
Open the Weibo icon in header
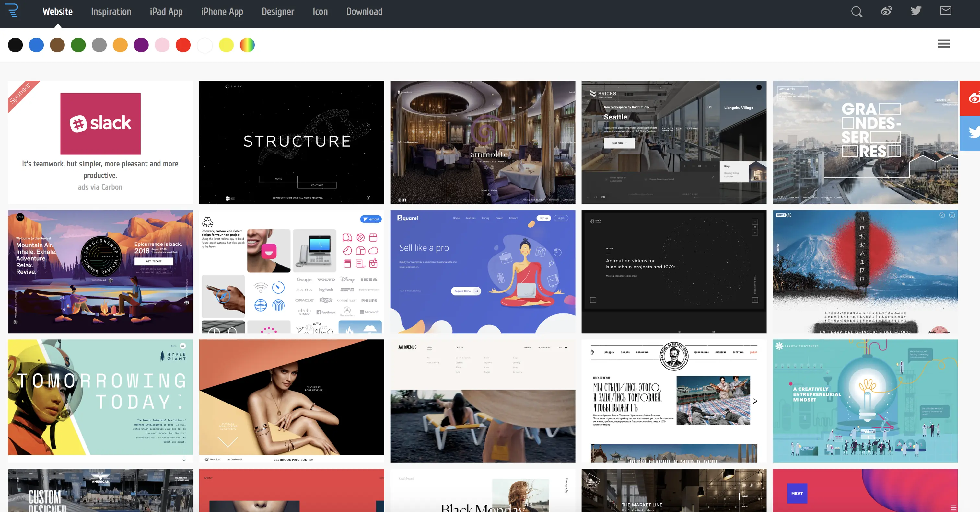click(886, 11)
